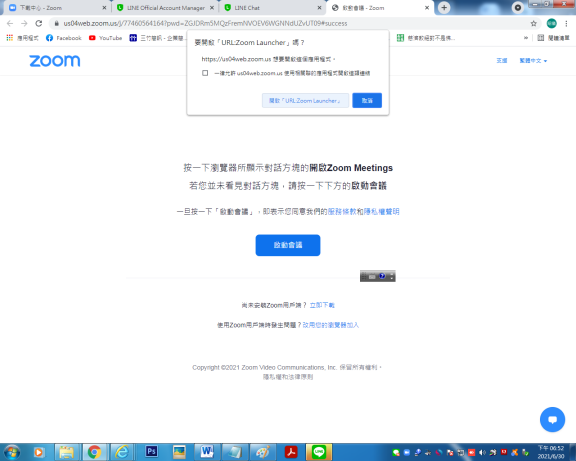Switch to the LINE Official Account Manager tab

pos(165,8)
